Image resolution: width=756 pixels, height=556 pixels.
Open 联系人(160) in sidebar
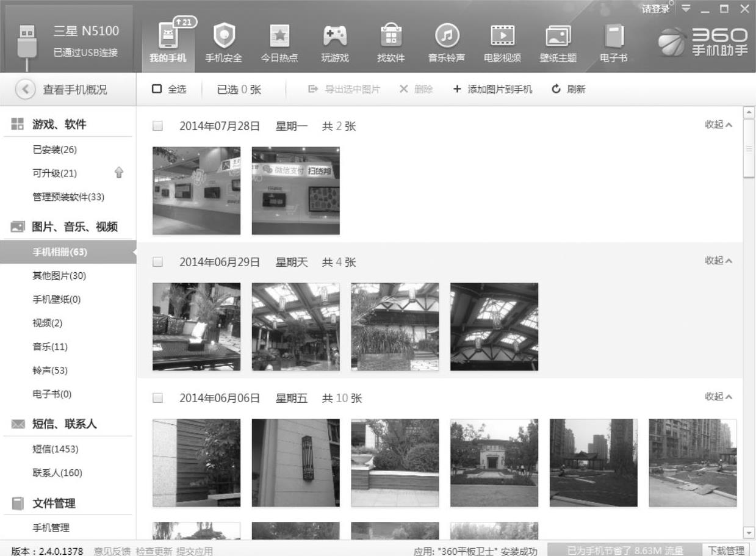57,473
